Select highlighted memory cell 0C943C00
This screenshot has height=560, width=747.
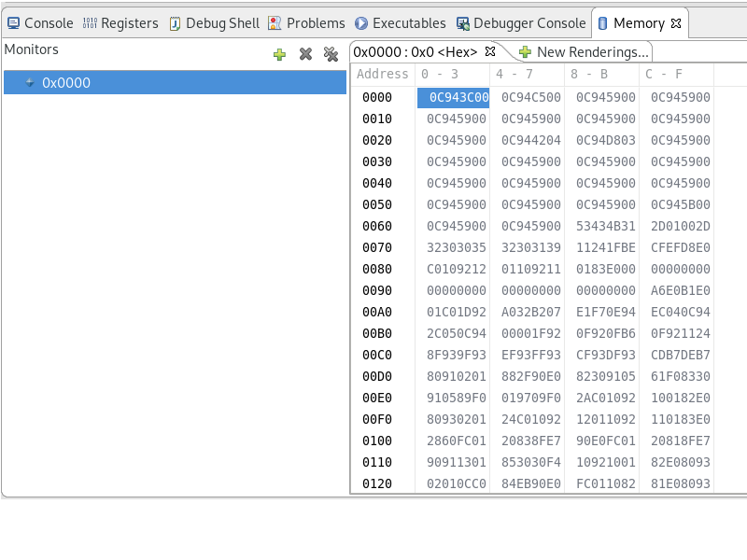pos(454,97)
